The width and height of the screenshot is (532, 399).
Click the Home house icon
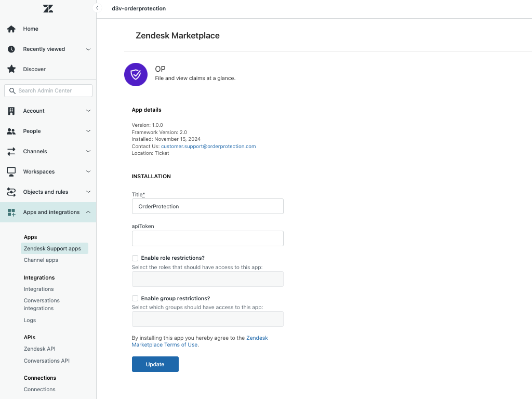click(11, 29)
